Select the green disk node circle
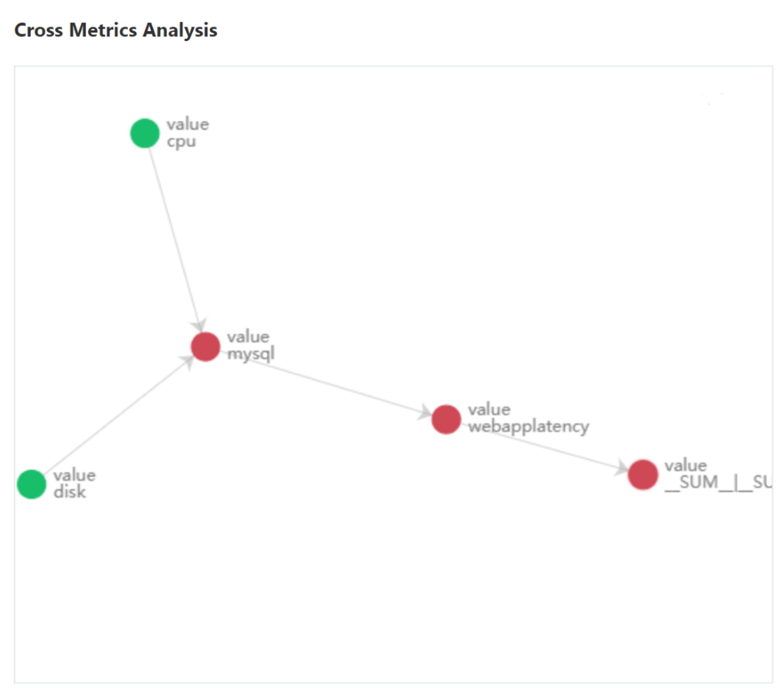The width and height of the screenshot is (784, 688). click(x=31, y=484)
